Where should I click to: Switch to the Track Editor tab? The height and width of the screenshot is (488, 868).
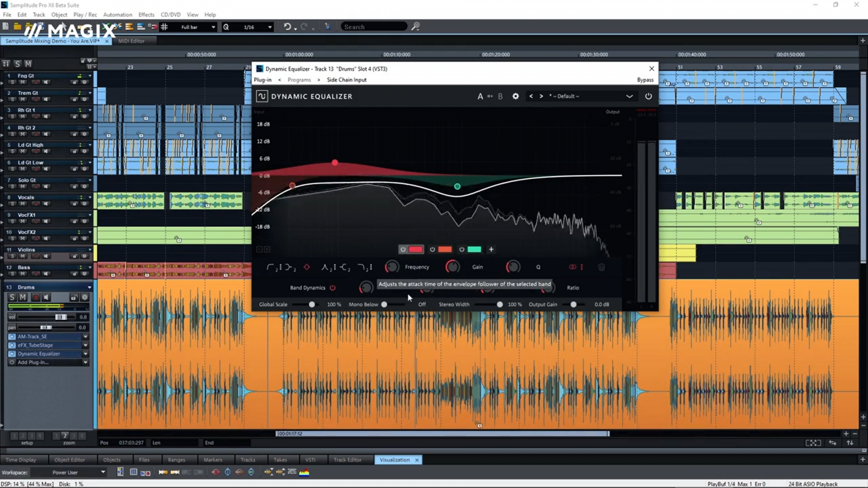(347, 460)
